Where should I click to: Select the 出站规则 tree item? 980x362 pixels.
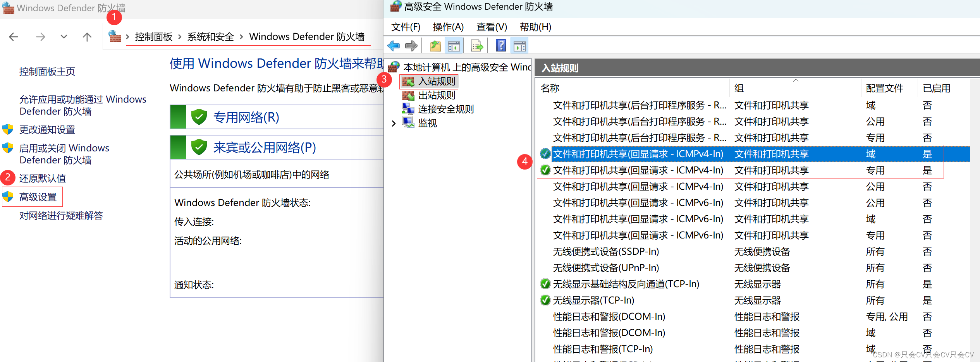pos(437,95)
